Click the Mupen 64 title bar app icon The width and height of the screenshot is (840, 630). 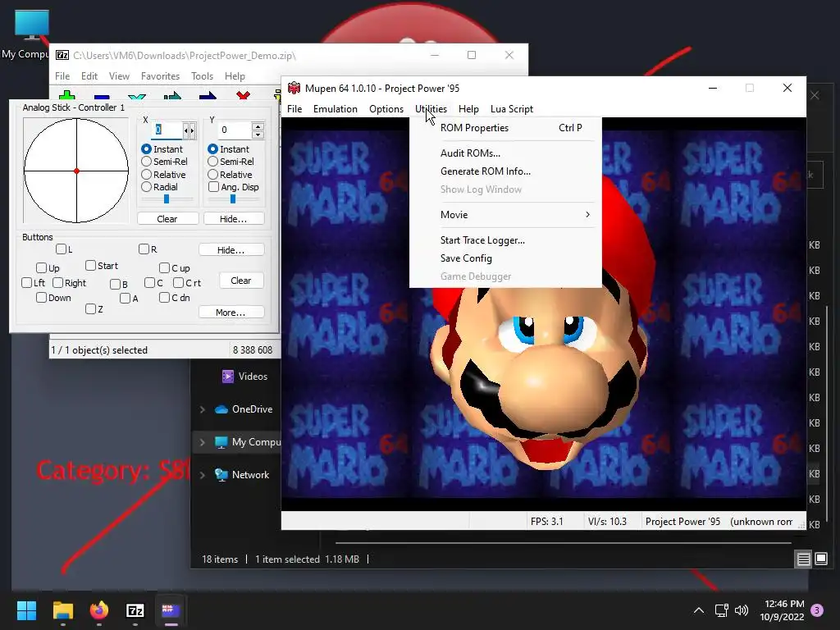click(294, 88)
